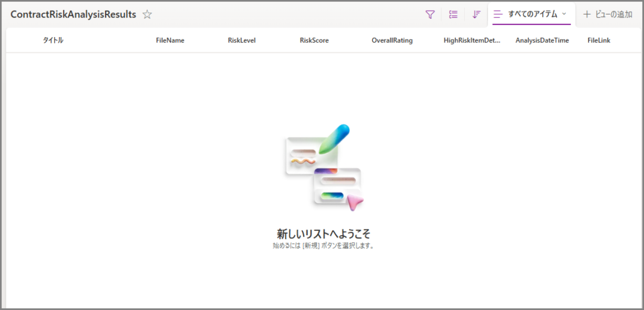Open the RiskLevel column header options
Viewport: 644px width, 310px height.
(x=241, y=41)
